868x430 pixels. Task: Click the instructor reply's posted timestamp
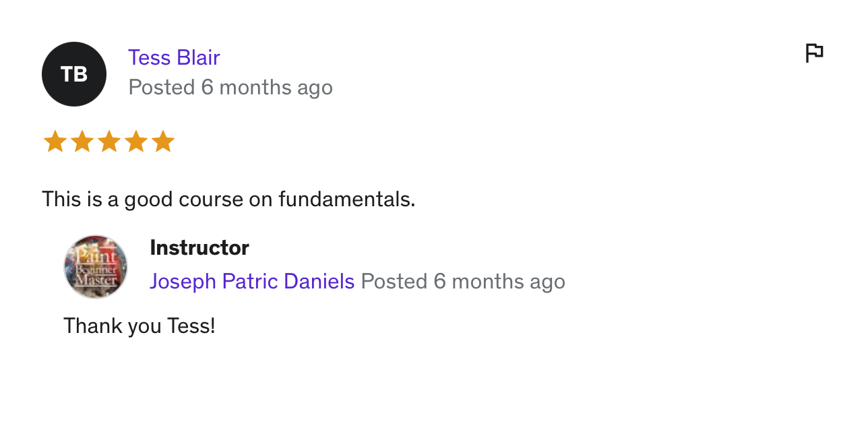coord(463,281)
